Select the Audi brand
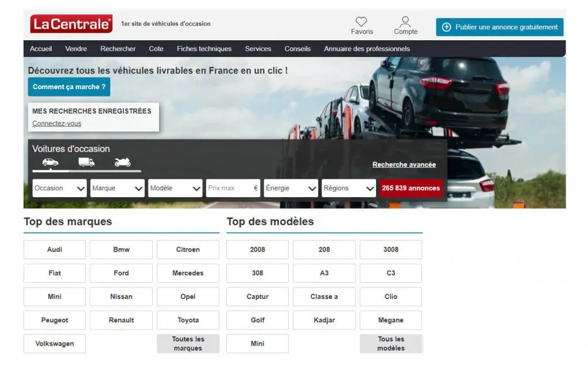This screenshot has width=588, height=369. (x=55, y=249)
